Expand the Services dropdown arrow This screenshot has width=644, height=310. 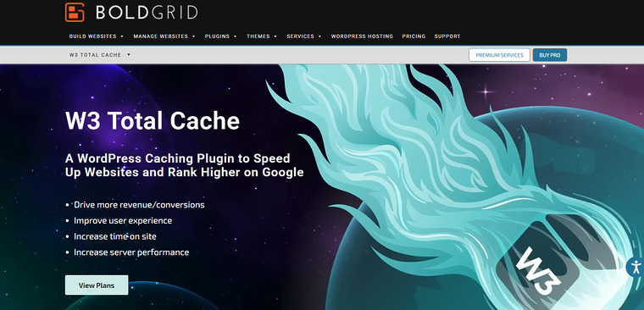[319, 36]
